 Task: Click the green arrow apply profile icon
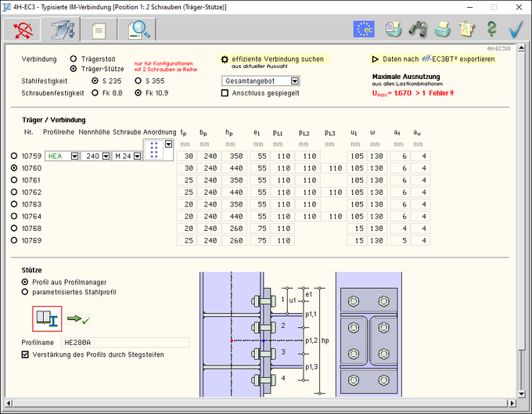coord(79,319)
